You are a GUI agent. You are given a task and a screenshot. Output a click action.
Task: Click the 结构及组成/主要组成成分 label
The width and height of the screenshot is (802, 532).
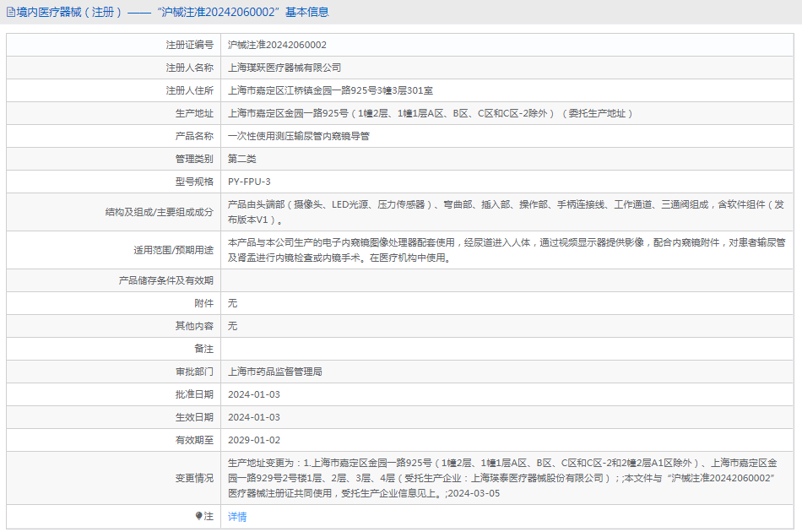point(160,212)
